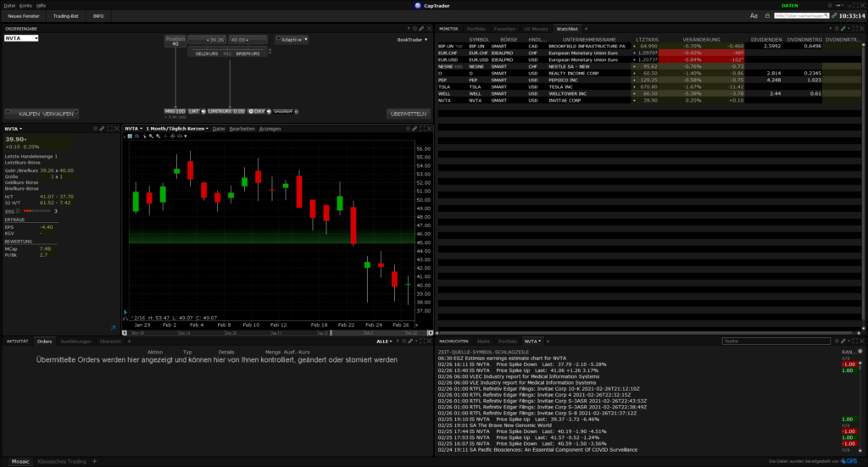Click the font size Aa icon
Screen dimensions: 868x467
(754, 15)
